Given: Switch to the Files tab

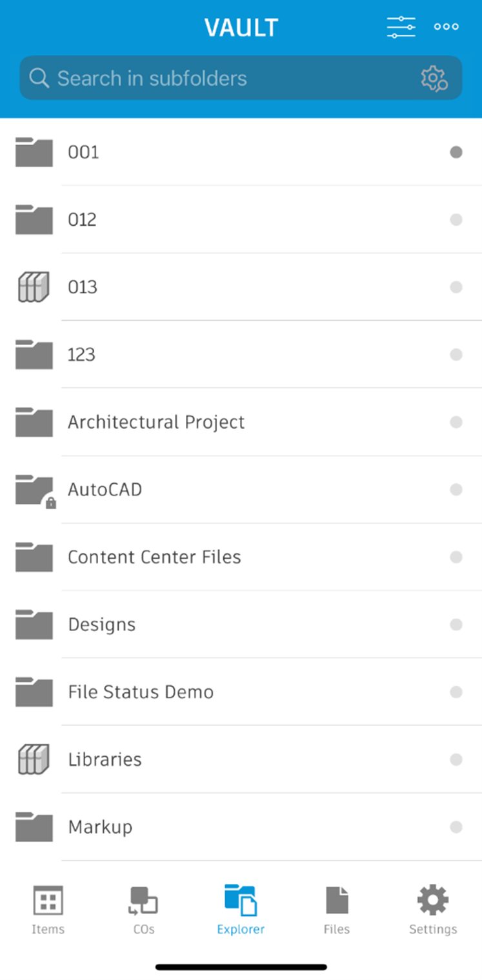Looking at the screenshot, I should click(x=337, y=910).
